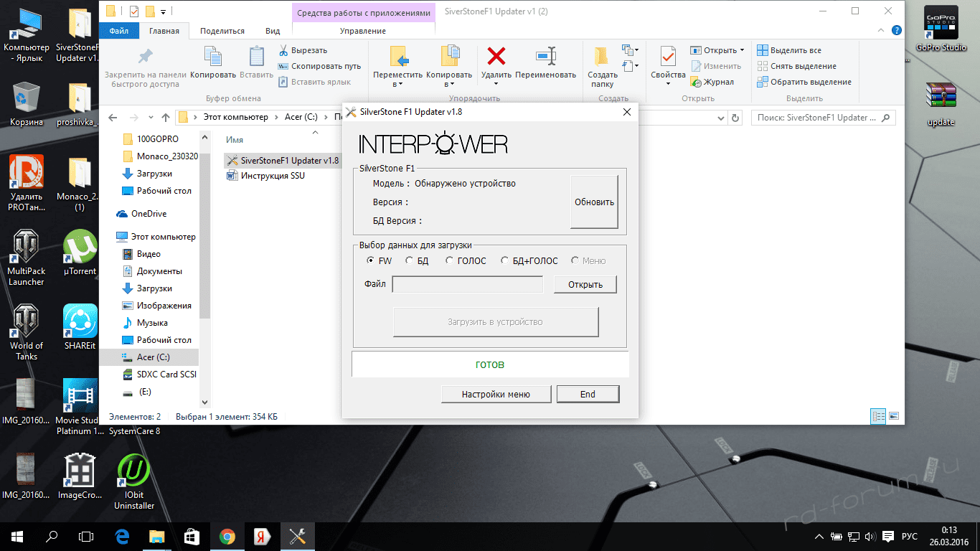Choose the ГОЛОС radio option
The height and width of the screenshot is (551, 980).
[x=466, y=261]
